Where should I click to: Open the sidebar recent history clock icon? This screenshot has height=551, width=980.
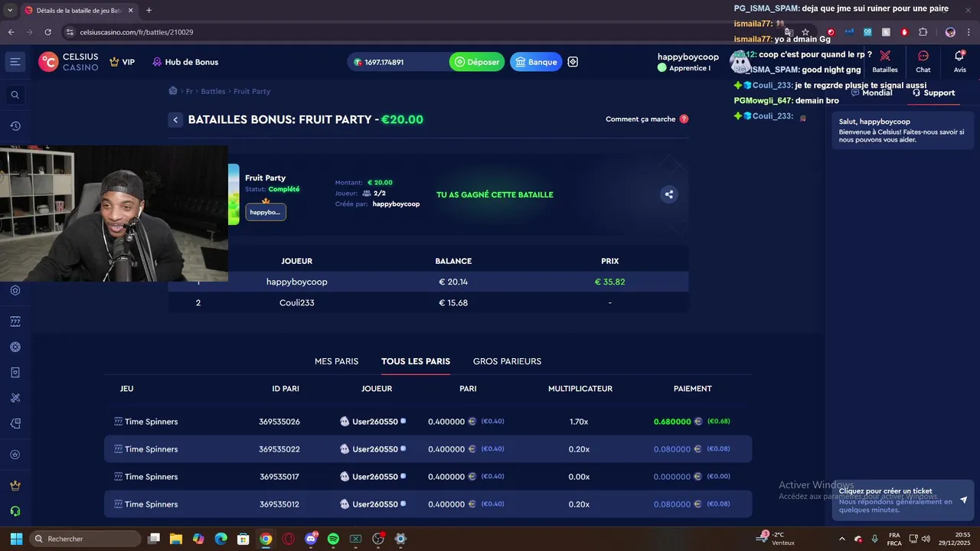click(15, 126)
